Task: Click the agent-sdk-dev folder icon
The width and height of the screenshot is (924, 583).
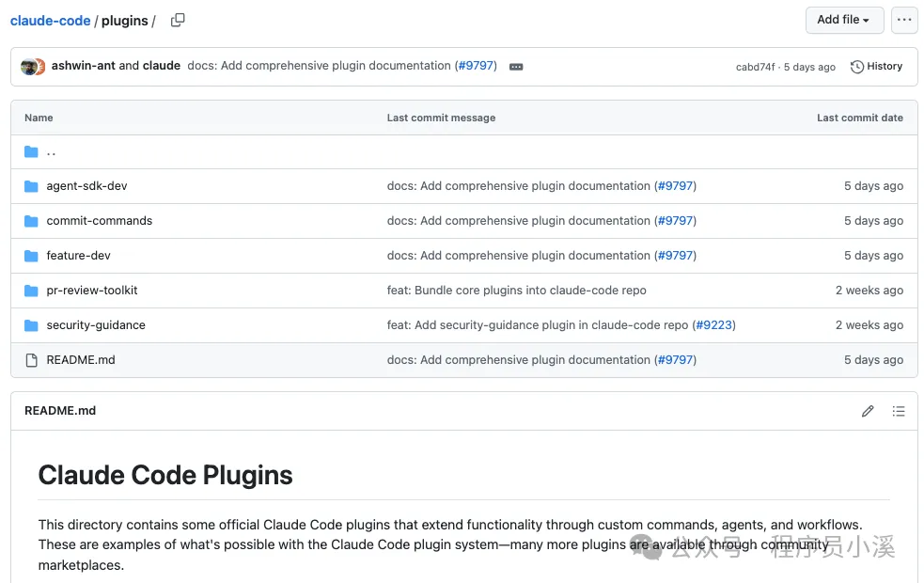Action: coord(31,186)
